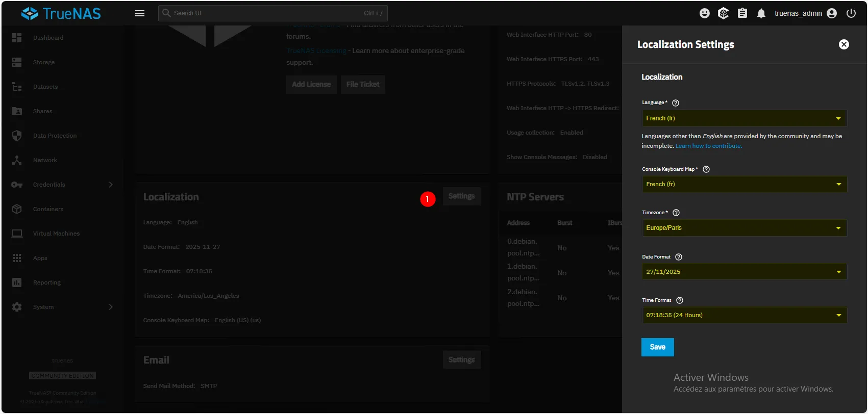Click the Date Format help icon

(679, 257)
